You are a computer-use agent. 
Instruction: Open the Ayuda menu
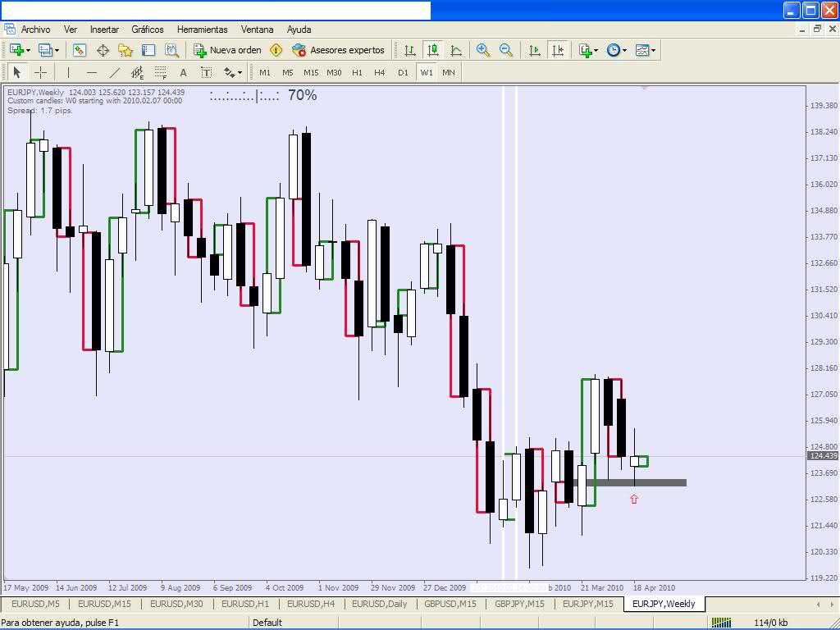pos(299,30)
